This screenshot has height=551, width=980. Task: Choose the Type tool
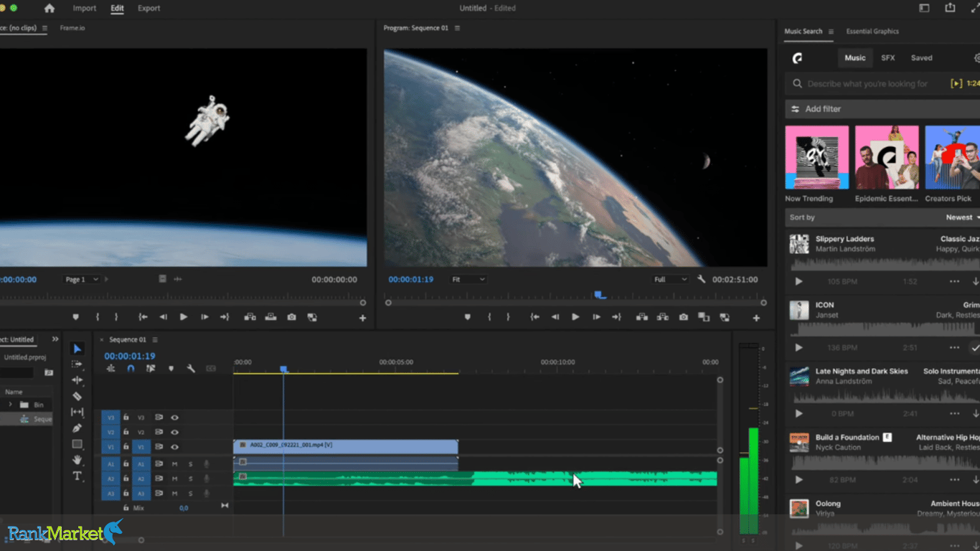click(x=77, y=476)
